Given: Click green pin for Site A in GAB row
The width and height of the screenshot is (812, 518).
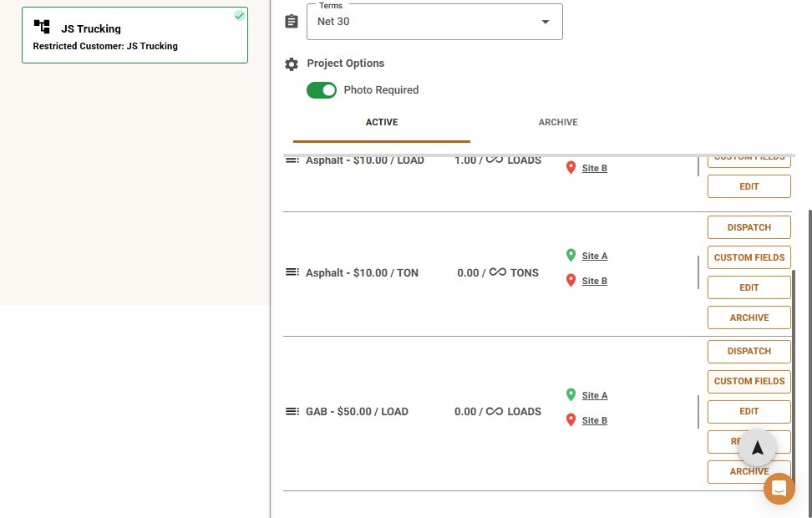Looking at the screenshot, I should [x=571, y=394].
